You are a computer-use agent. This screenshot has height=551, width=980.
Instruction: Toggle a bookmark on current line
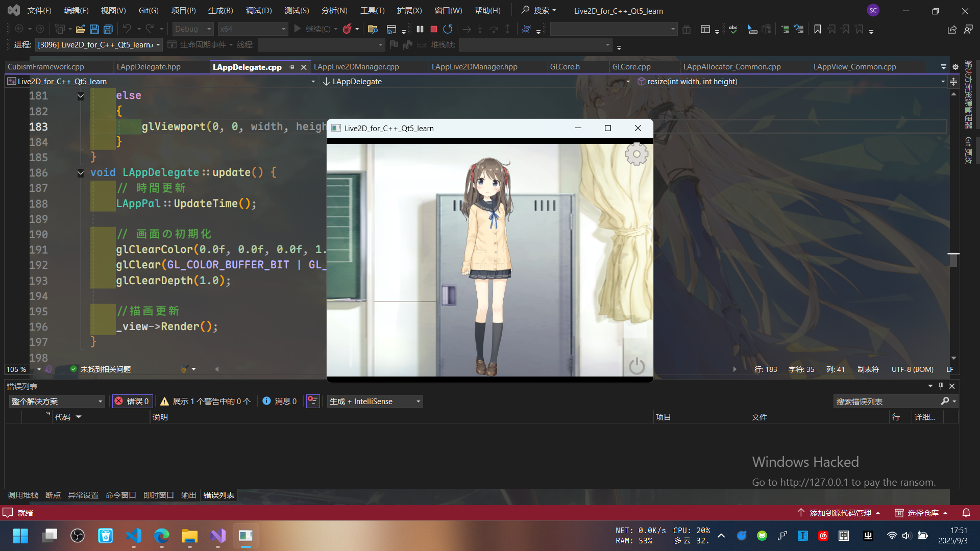(817, 29)
